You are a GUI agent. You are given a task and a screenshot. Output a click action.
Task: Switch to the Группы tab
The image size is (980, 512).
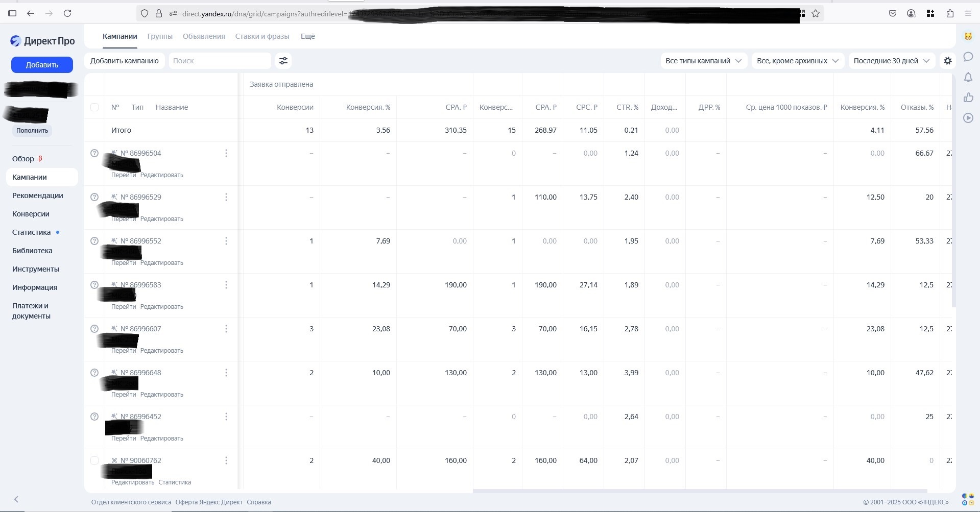click(160, 36)
